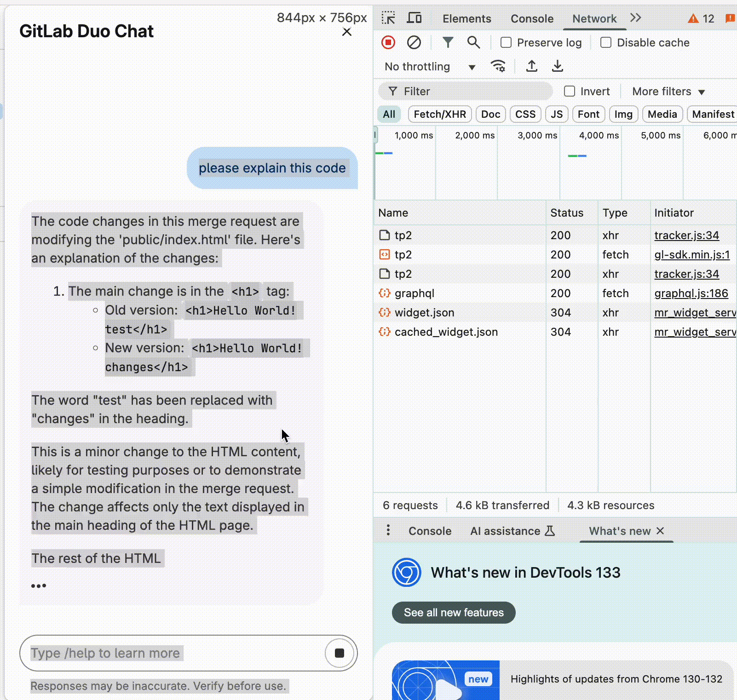Filter requests by Manifest type

point(713,114)
